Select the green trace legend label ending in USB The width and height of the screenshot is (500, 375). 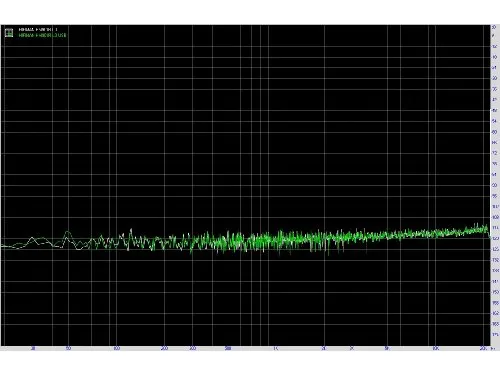point(42,35)
